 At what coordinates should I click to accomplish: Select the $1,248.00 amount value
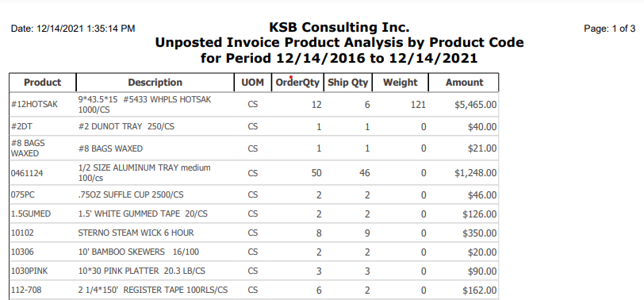476,174
